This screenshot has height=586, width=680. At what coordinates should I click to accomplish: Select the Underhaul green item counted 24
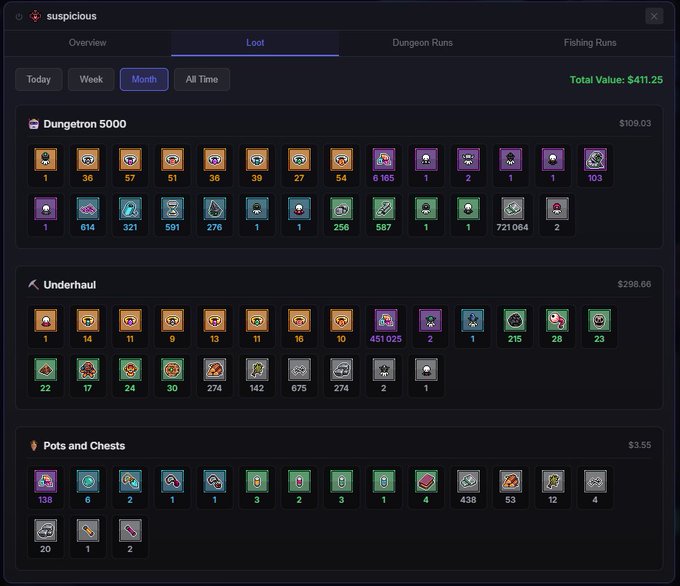[130, 375]
